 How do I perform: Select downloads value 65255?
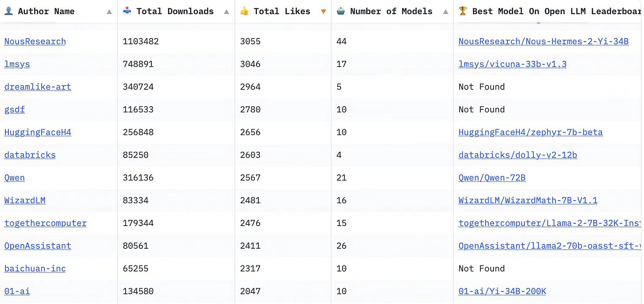point(135,269)
